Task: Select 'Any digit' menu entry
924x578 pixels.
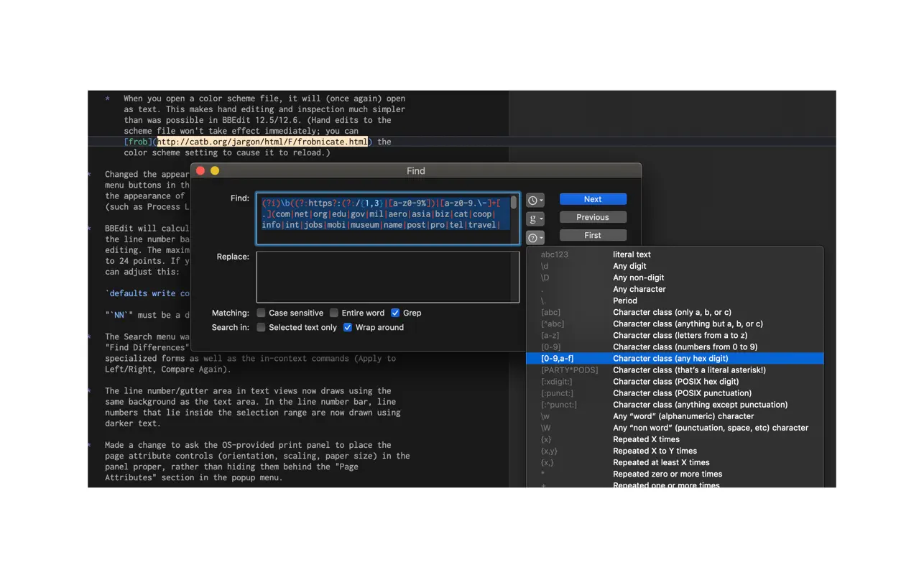Action: click(675, 266)
